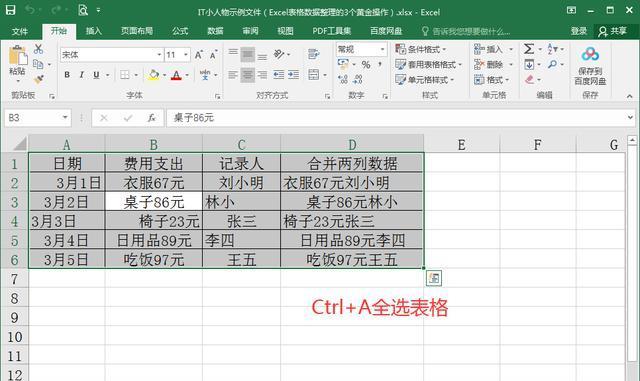Click the decrease indent icon
Viewport: 640px width, 381px height.
pos(279,75)
